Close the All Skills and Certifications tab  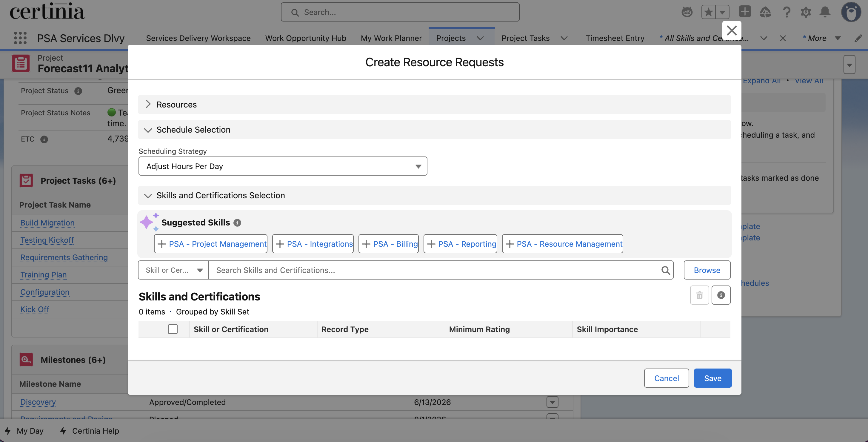[x=783, y=39]
